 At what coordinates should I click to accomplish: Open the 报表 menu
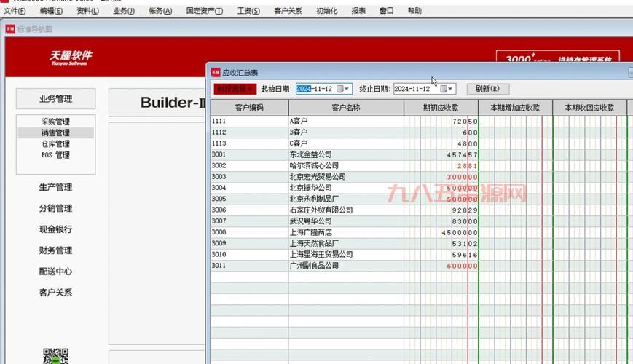point(358,11)
